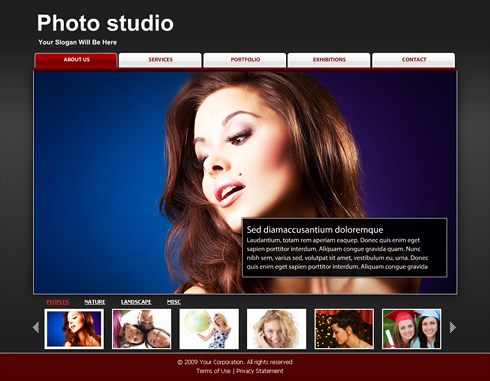Viewport: 490px width, 381px height.
Task: Select the Exhibitions tab
Action: click(x=329, y=60)
